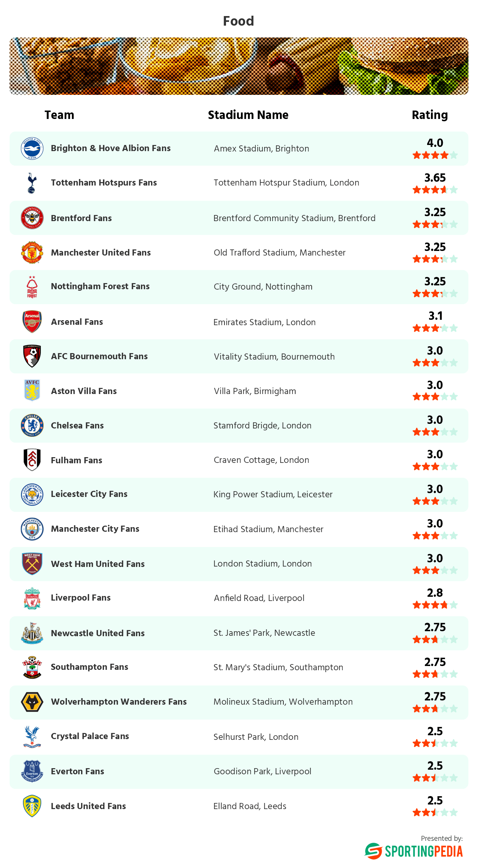Click the food banner image
This screenshot has height=868, width=478.
239,66
